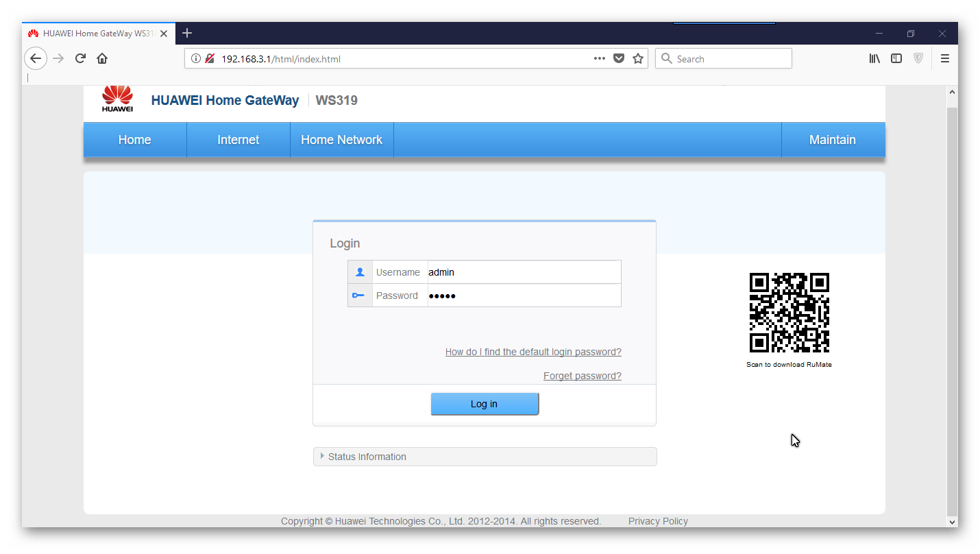Open the Maintain navigation tab
The width and height of the screenshot is (980, 554).
pyautogui.click(x=833, y=140)
